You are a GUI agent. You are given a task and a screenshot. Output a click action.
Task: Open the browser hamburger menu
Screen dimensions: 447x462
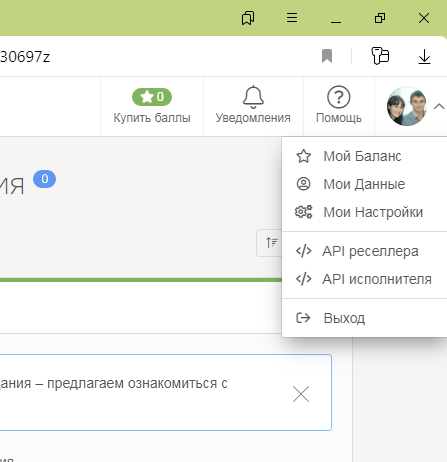tap(292, 18)
